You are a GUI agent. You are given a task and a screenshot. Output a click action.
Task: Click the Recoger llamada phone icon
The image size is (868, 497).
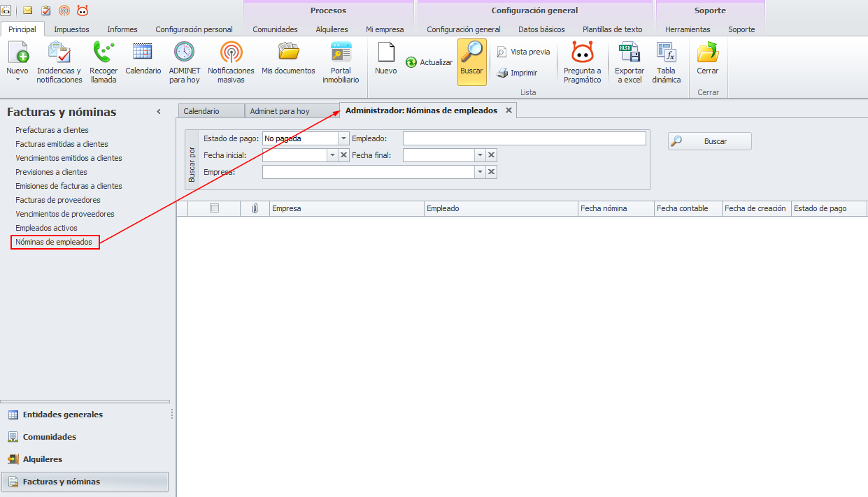(x=104, y=62)
